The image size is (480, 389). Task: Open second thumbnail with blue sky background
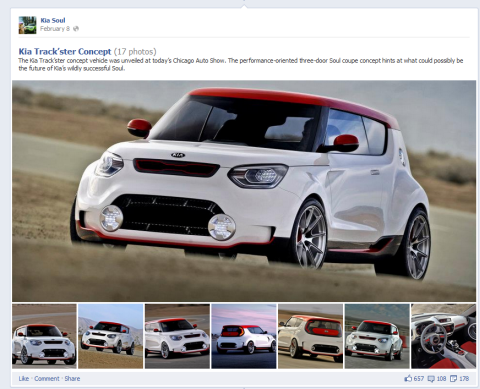coord(111,336)
